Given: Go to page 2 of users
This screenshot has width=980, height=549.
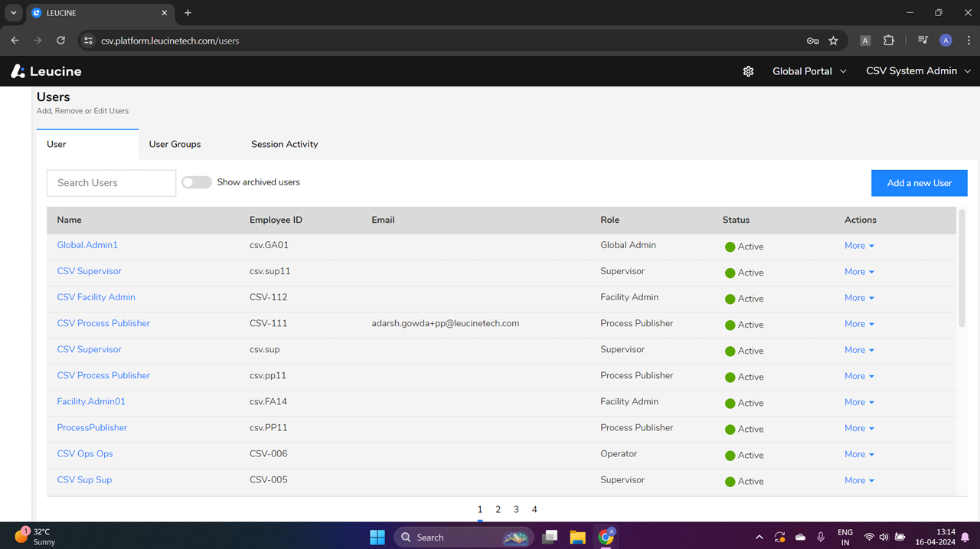Looking at the screenshot, I should pos(498,509).
